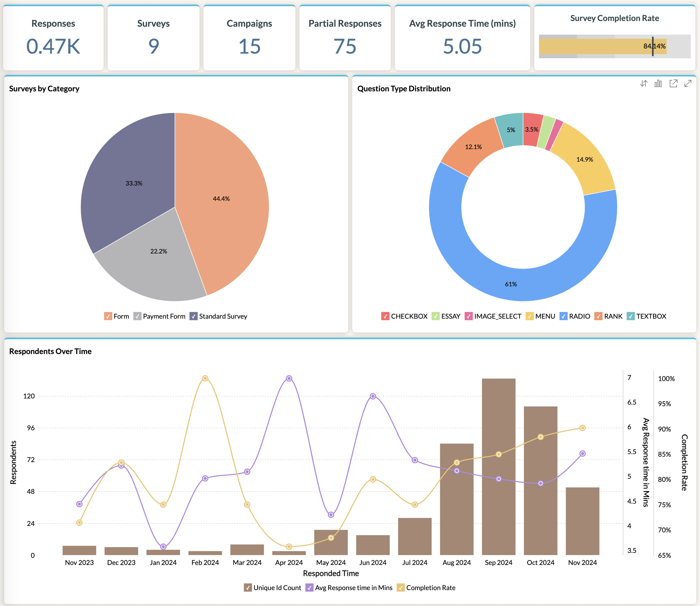700x606 pixels.
Task: Uncheck the TEXTBOX legend checkbox
Action: (630, 316)
